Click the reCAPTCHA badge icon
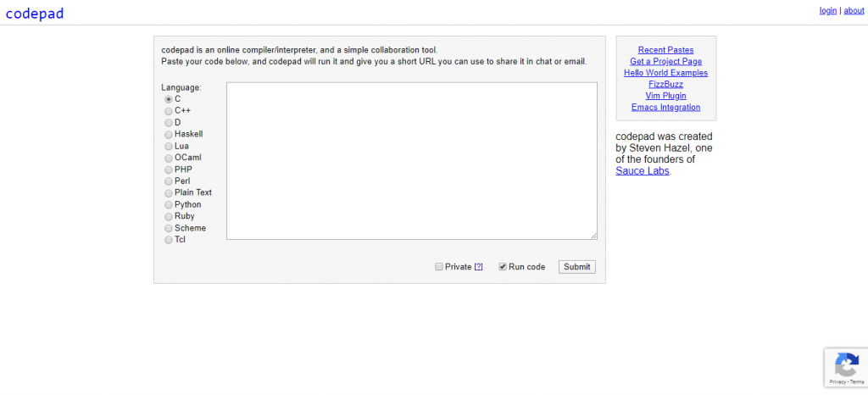 845,364
